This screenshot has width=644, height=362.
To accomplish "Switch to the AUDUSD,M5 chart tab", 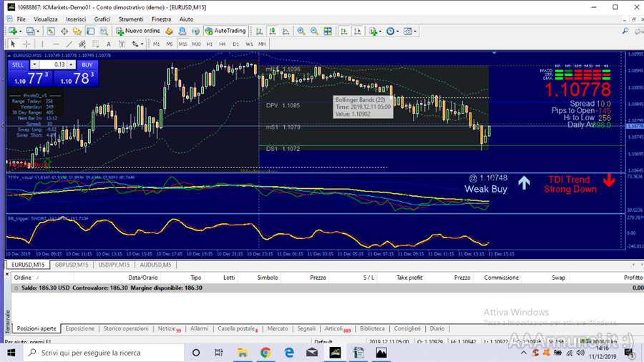I will (x=156, y=265).
